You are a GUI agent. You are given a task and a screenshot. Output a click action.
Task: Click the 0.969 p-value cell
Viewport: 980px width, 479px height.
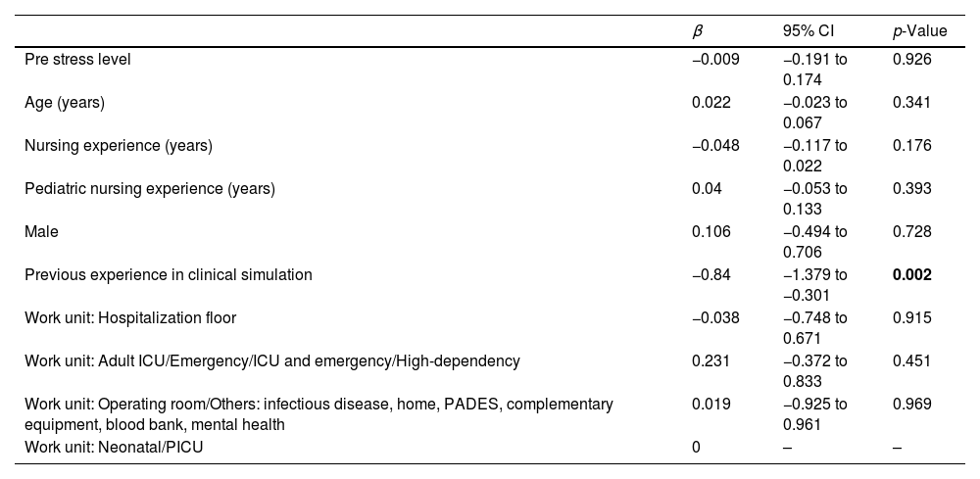pos(911,404)
